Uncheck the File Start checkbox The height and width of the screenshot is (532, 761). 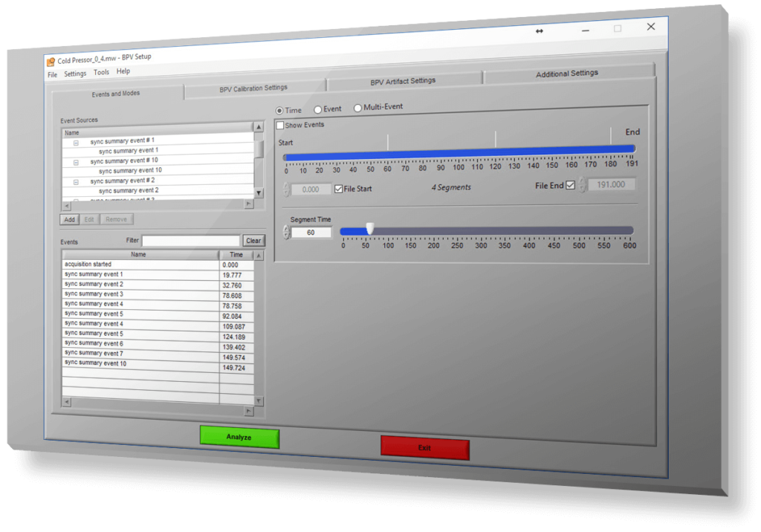[339, 189]
